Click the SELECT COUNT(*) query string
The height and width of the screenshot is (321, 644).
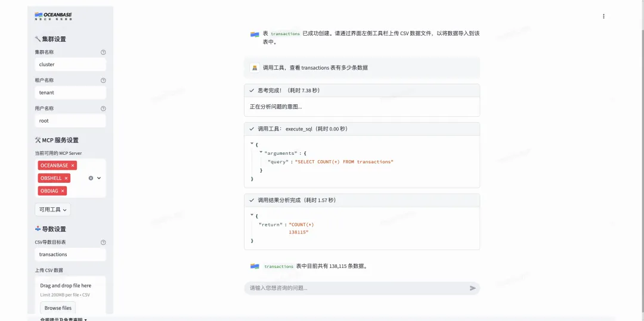[x=344, y=162]
